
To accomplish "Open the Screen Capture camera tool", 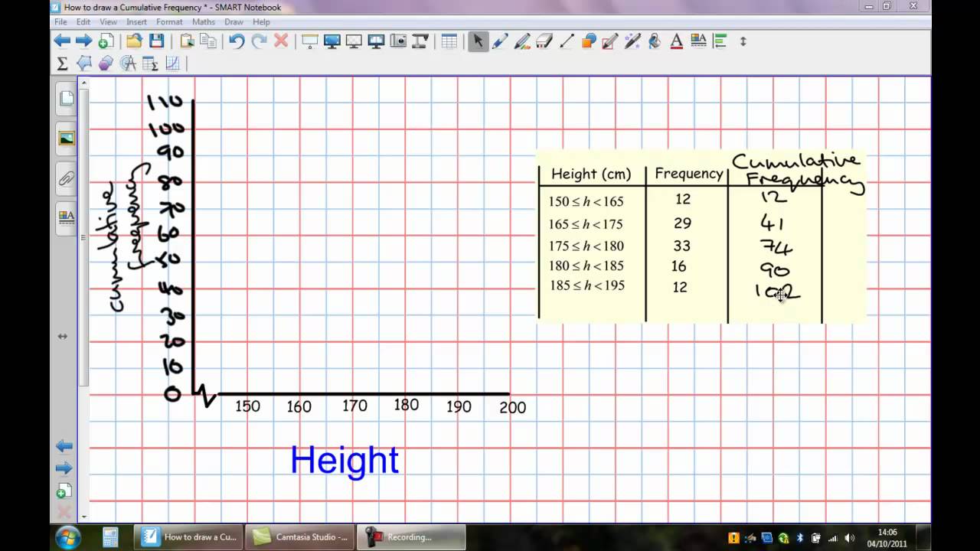I will pyautogui.click(x=398, y=41).
